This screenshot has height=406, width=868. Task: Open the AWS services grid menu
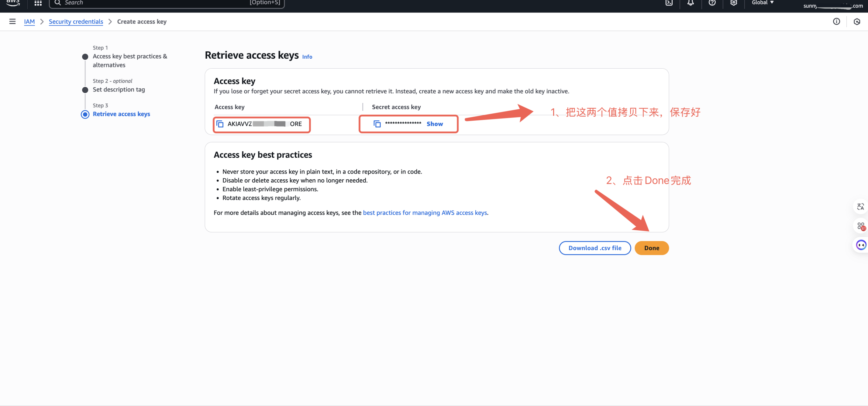(38, 3)
